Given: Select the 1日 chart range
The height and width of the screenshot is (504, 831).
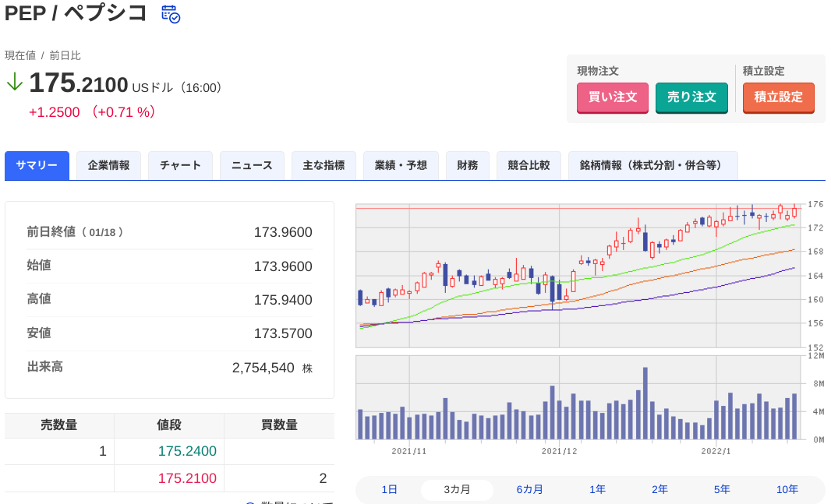Looking at the screenshot, I should (x=389, y=489).
